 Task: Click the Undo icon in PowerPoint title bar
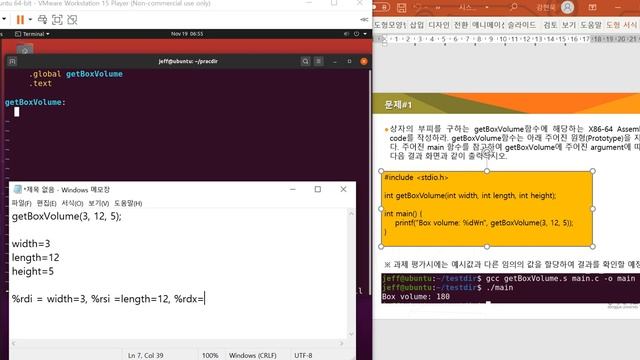click(418, 7)
